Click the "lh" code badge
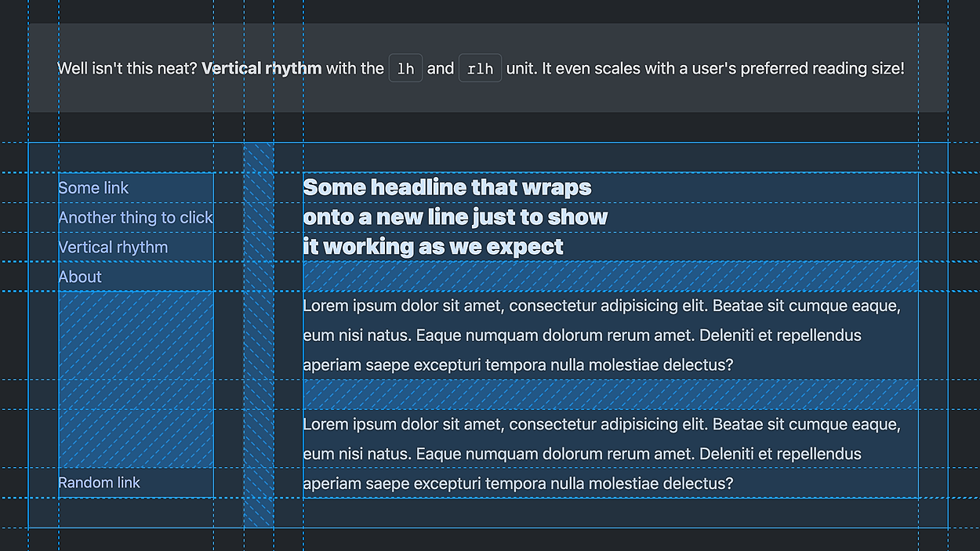980x551 pixels. coord(405,69)
